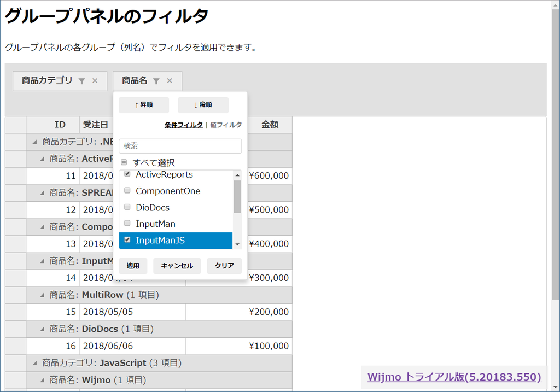Open the Wijmo トライアル版 link
Screen dimensions: 560x392
pos(454,377)
